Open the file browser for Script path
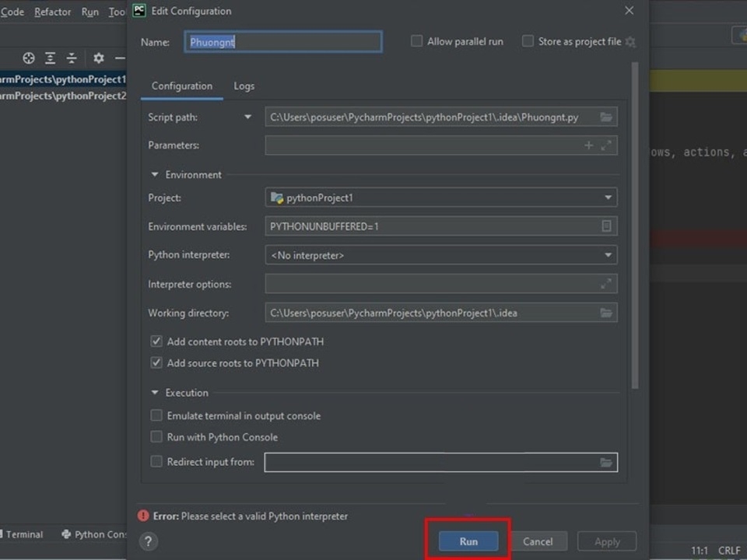Screen dimensions: 747x560 click(x=607, y=116)
